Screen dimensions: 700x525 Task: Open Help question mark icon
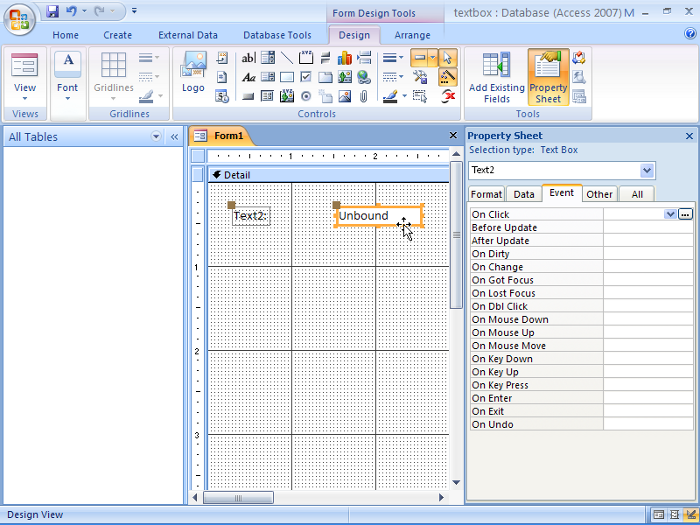[690, 33]
